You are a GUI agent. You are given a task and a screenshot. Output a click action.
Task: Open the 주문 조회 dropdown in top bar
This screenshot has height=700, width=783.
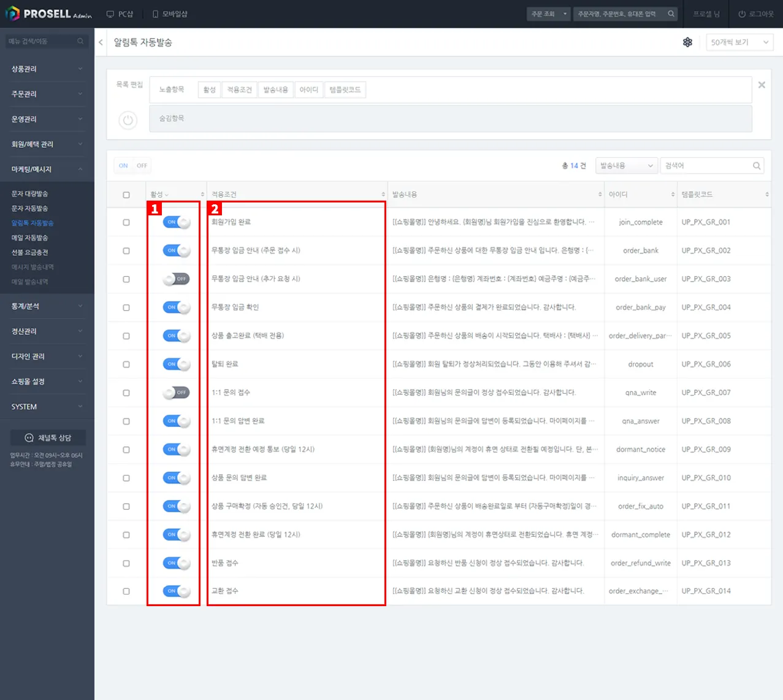549,13
